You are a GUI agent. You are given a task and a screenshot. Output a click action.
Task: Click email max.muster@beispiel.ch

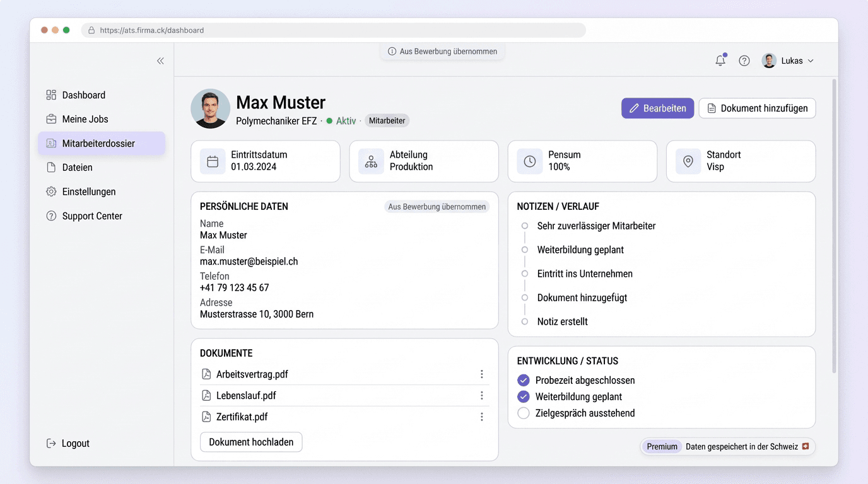(x=249, y=262)
